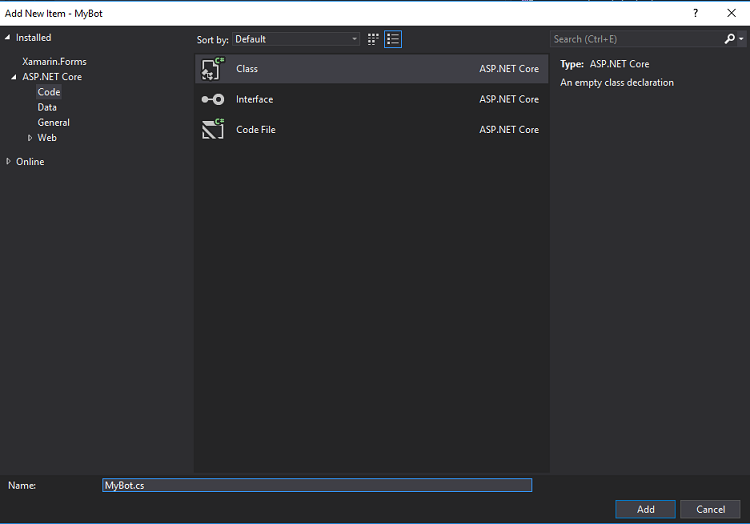Image resolution: width=750 pixels, height=524 pixels.
Task: Click the Add button
Action: click(645, 509)
